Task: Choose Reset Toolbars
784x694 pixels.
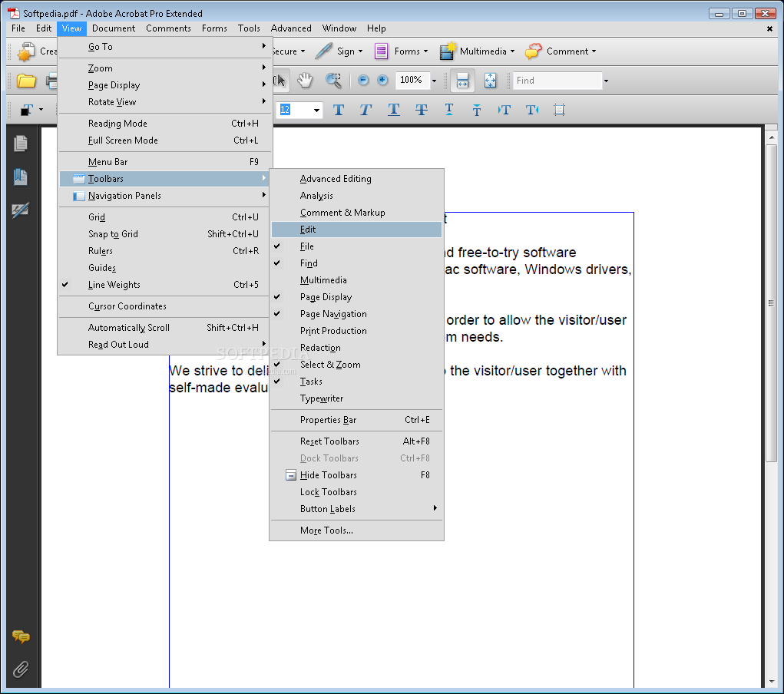Action: click(356, 441)
